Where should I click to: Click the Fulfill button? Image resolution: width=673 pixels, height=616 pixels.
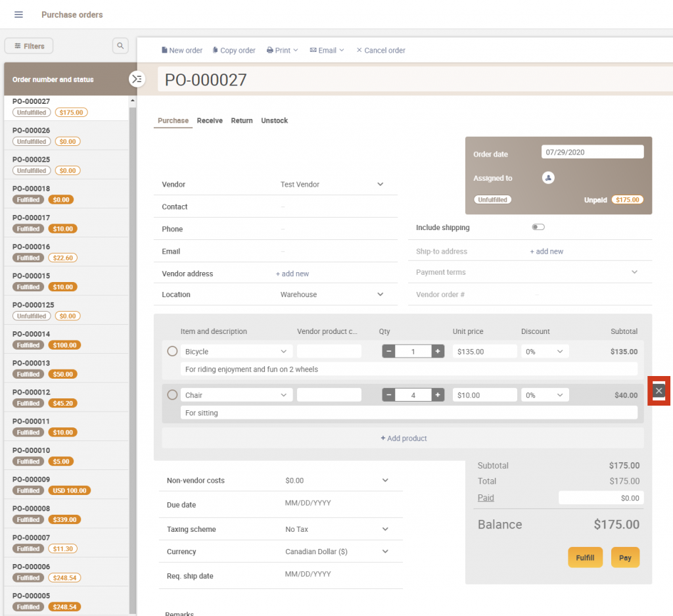pyautogui.click(x=585, y=557)
